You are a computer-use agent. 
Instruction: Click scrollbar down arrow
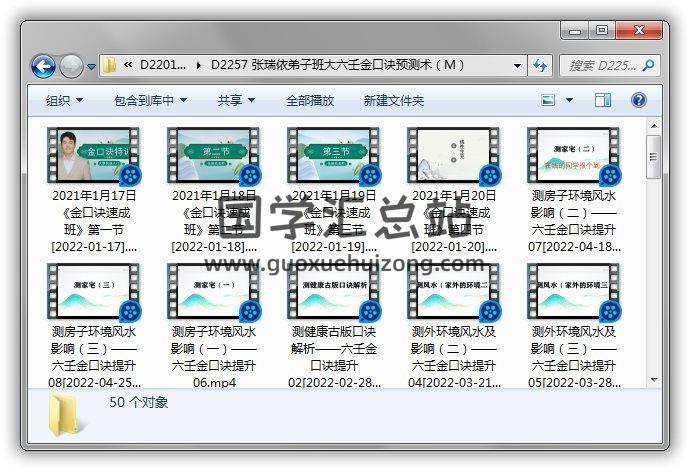coord(654,380)
